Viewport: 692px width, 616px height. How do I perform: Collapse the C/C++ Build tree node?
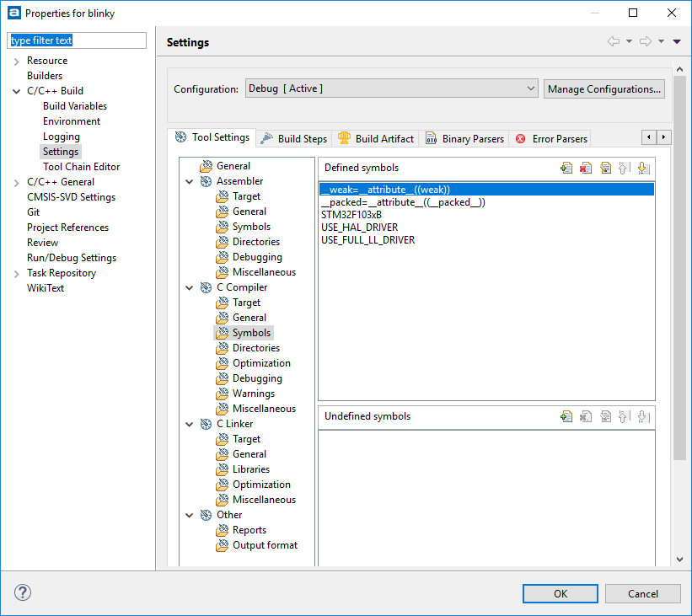point(17,91)
